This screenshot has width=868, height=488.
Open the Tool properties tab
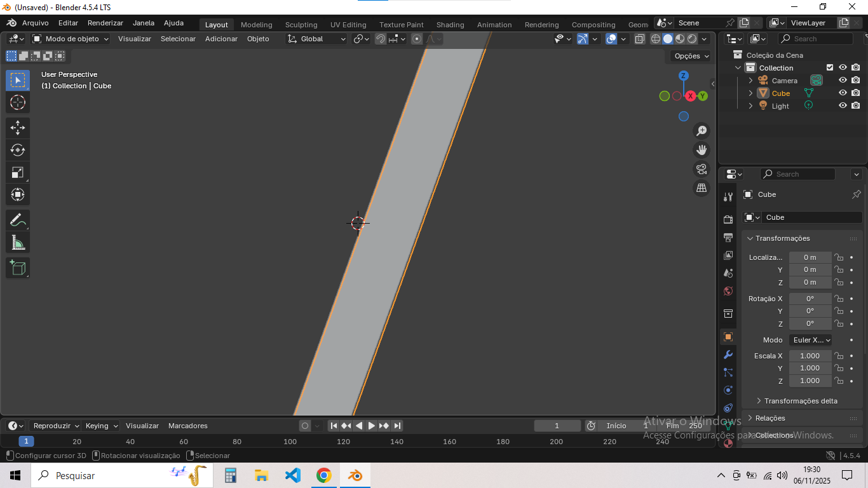coord(728,197)
